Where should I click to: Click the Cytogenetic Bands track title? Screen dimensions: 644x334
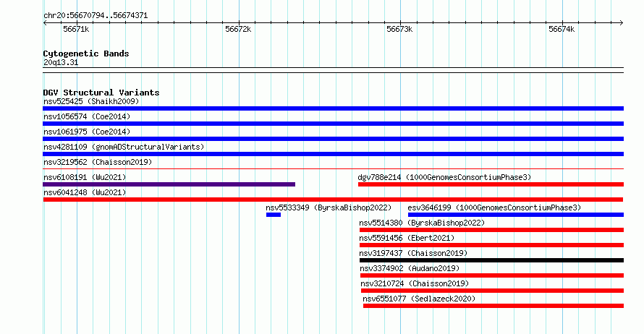(86, 53)
